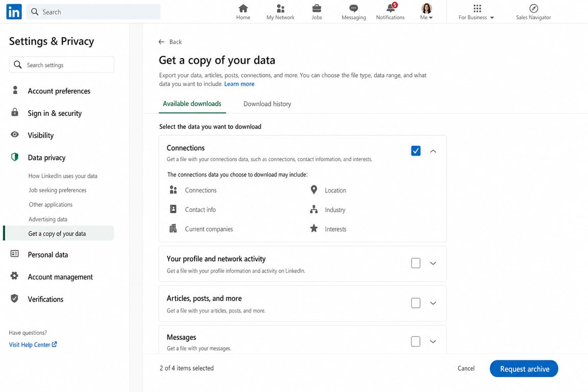Viewport: 588px width, 392px height.
Task: Click the Data privacy shield icon
Action: (15, 157)
